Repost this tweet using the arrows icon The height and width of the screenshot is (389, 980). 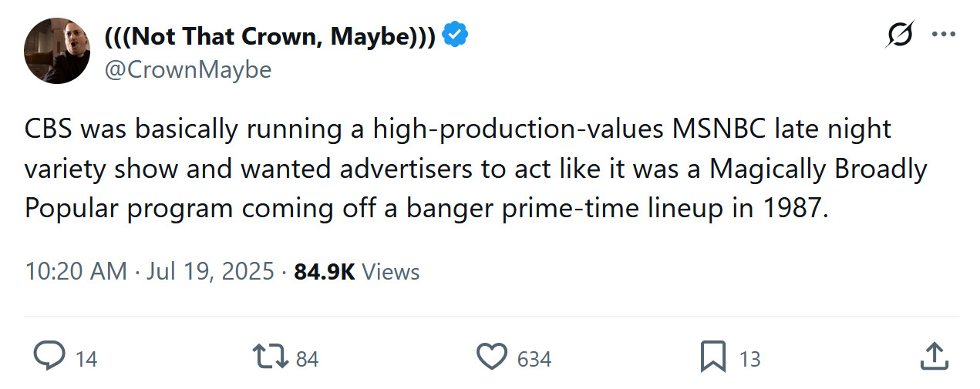271,356
